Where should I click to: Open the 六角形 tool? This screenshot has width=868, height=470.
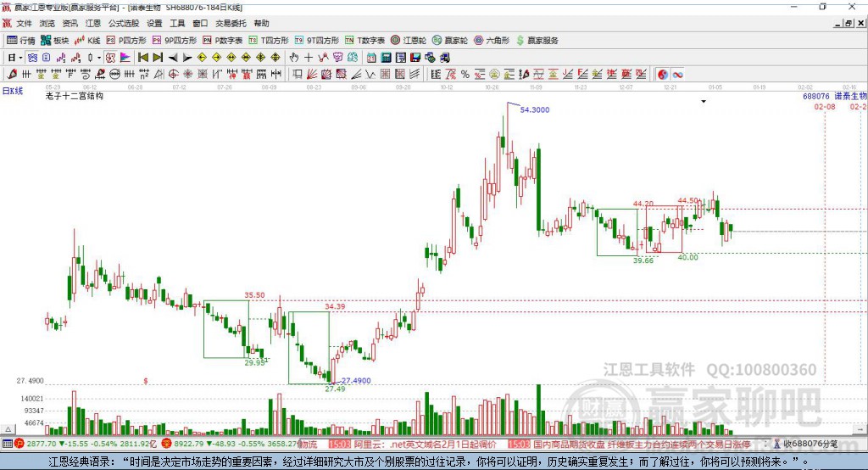[x=492, y=41]
